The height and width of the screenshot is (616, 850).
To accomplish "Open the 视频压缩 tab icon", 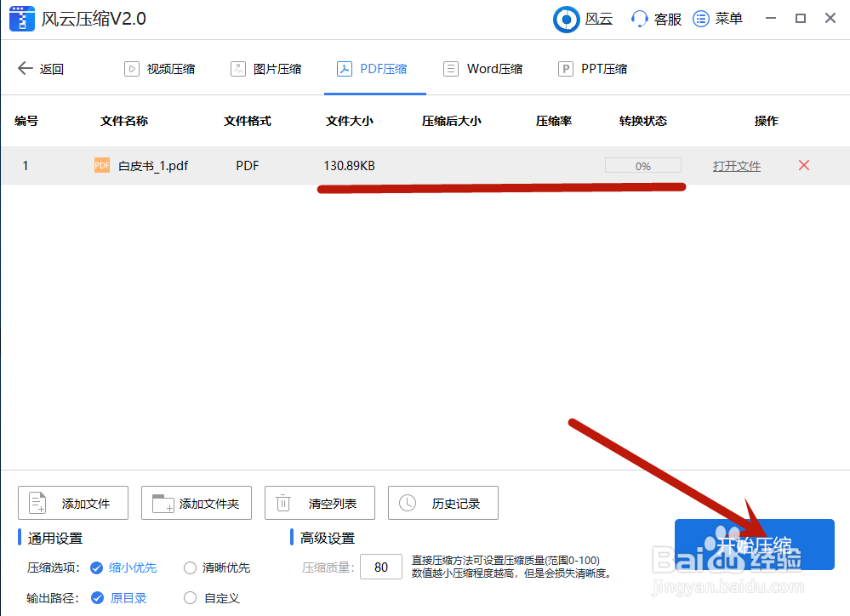I will pos(132,69).
